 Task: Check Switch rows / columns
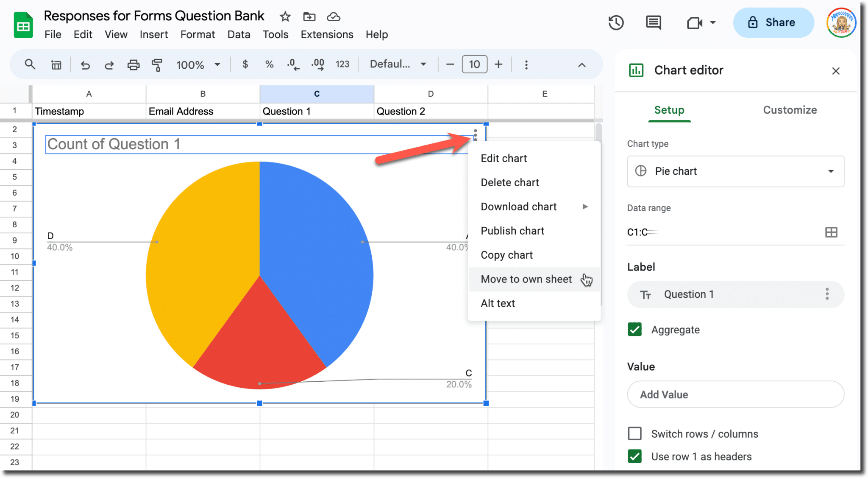pos(634,433)
